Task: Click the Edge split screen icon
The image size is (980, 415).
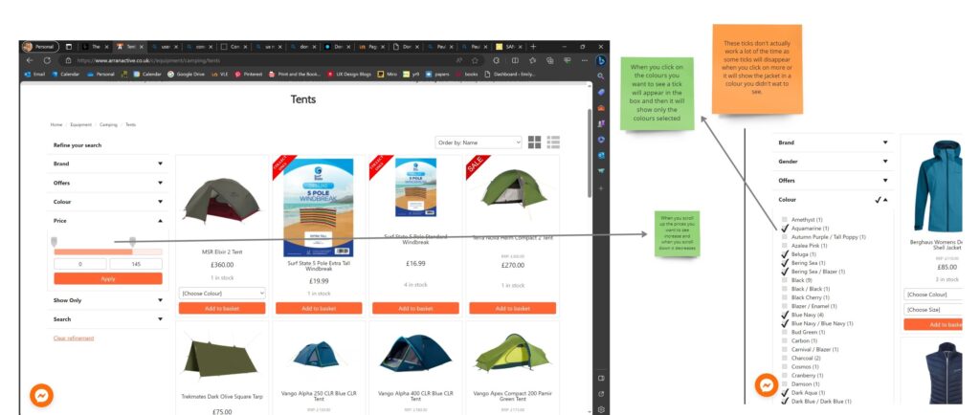Action: tap(515, 60)
